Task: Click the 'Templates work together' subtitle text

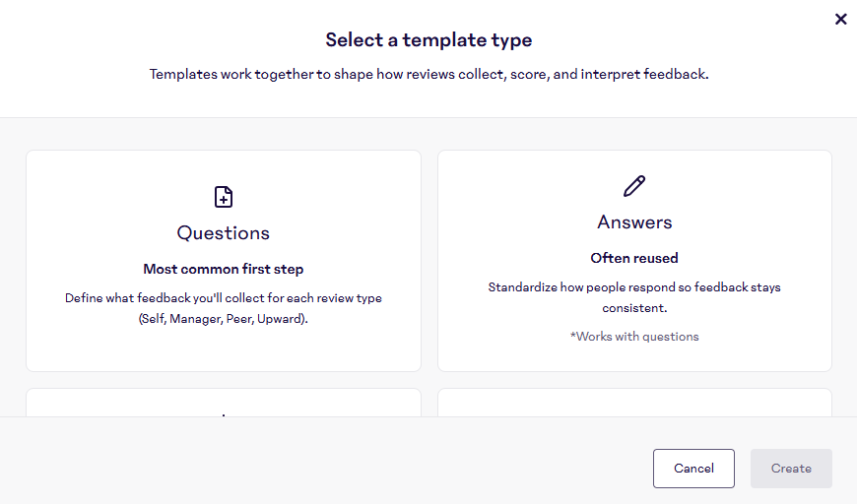Action: tap(428, 74)
